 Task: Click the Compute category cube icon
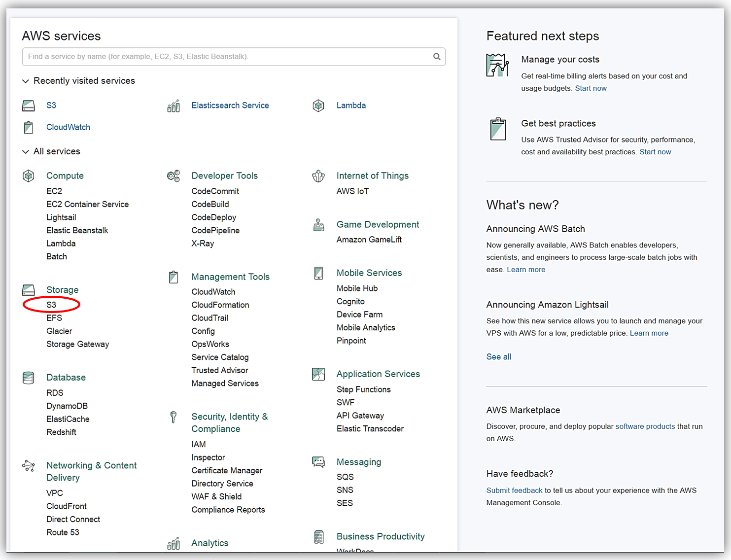point(29,176)
